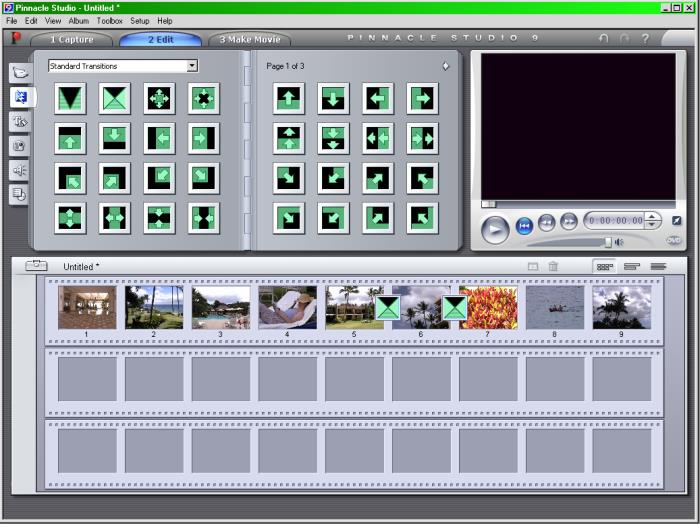Open the Edit menu
The width and height of the screenshot is (700, 524).
point(31,21)
